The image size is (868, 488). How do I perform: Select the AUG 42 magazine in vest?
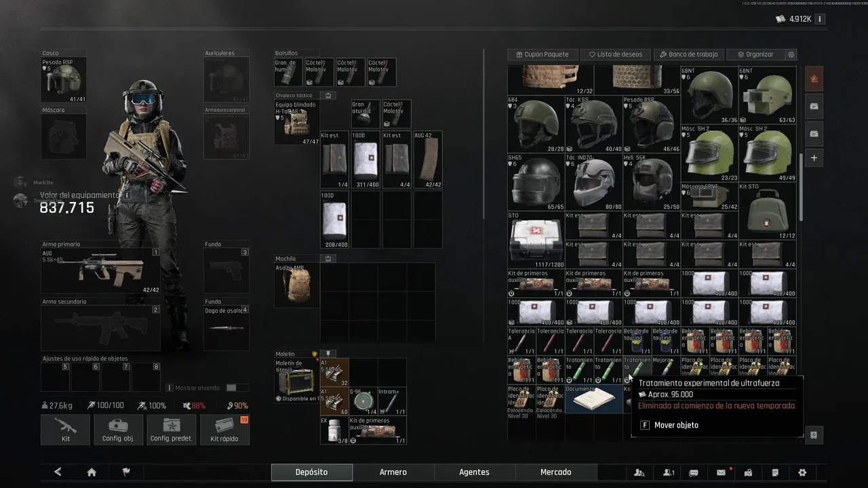427,160
